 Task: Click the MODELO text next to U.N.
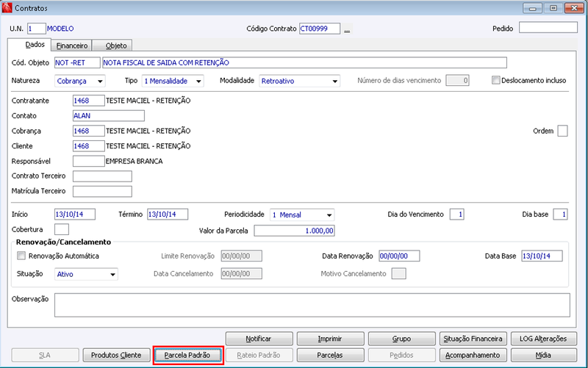[x=60, y=29]
